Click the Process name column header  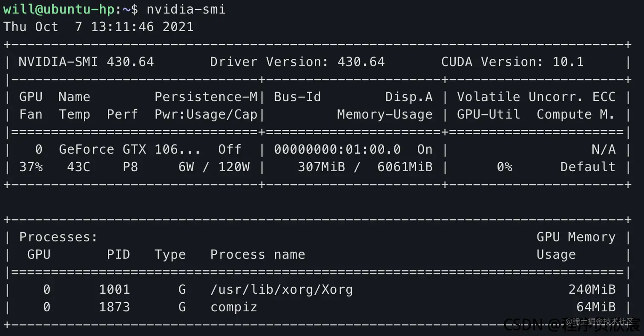coord(258,254)
